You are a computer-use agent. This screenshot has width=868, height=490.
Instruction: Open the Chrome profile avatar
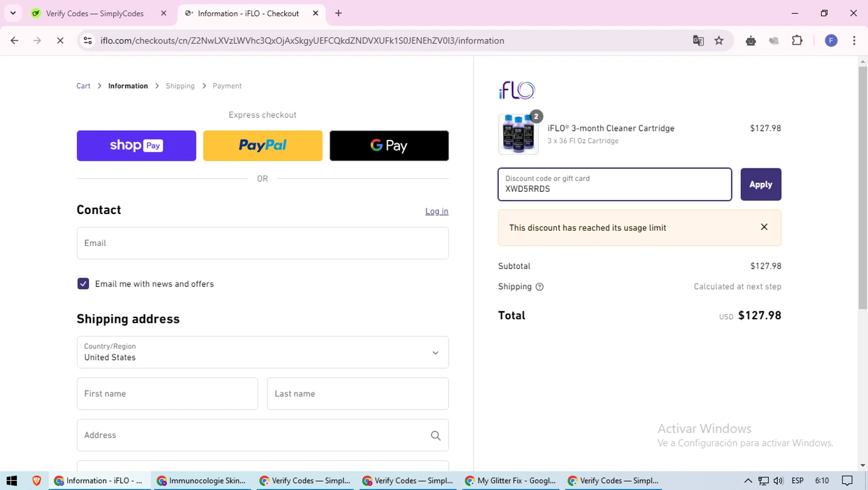[831, 40]
